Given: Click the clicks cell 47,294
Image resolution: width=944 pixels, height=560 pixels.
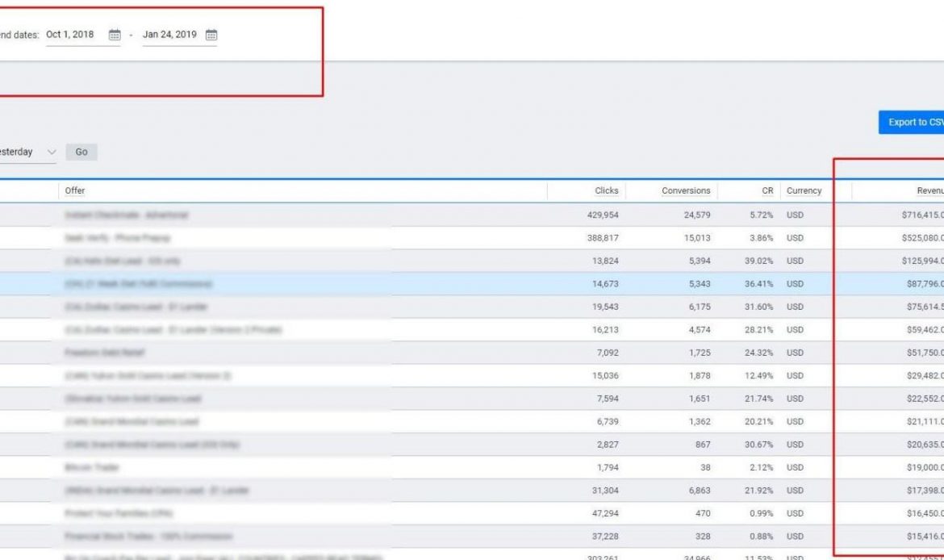Looking at the screenshot, I should 605,513.
